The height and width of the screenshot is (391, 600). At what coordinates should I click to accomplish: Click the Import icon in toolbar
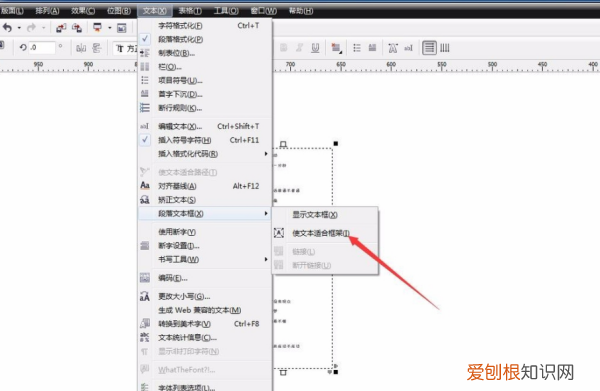point(61,28)
